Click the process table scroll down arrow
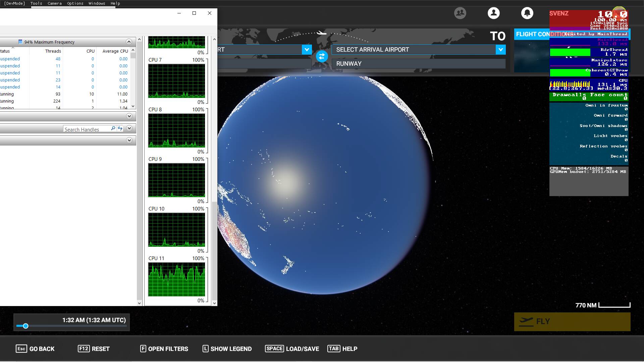644x362 pixels. (133, 106)
